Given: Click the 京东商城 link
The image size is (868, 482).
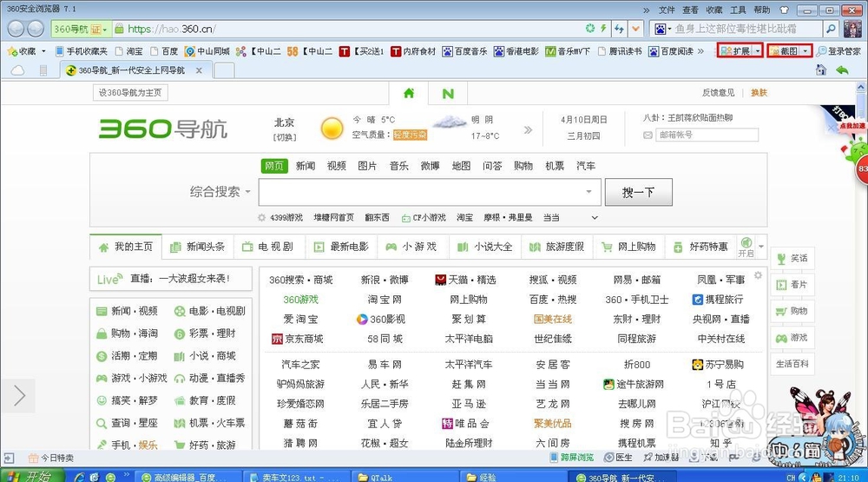Looking at the screenshot, I should pyautogui.click(x=297, y=339).
